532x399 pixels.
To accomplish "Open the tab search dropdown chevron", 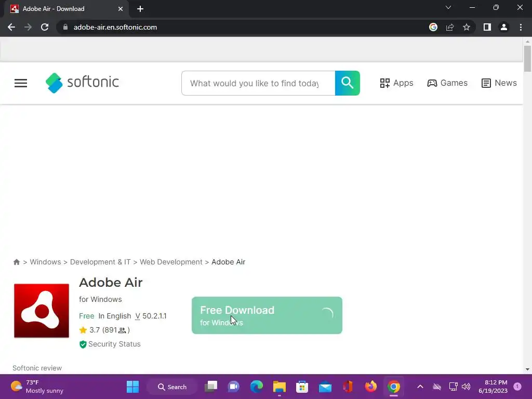I will [x=448, y=7].
